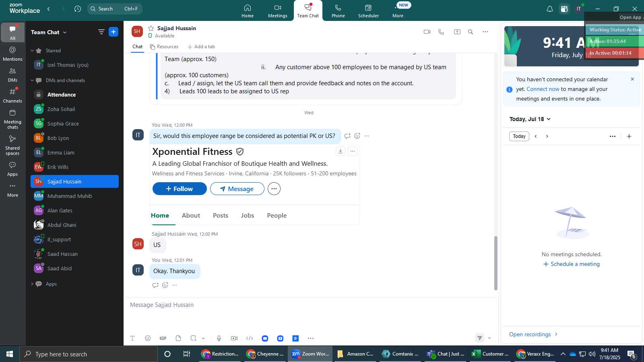644x362 pixels.
Task: Add reaction to employee range message
Action: (357, 136)
